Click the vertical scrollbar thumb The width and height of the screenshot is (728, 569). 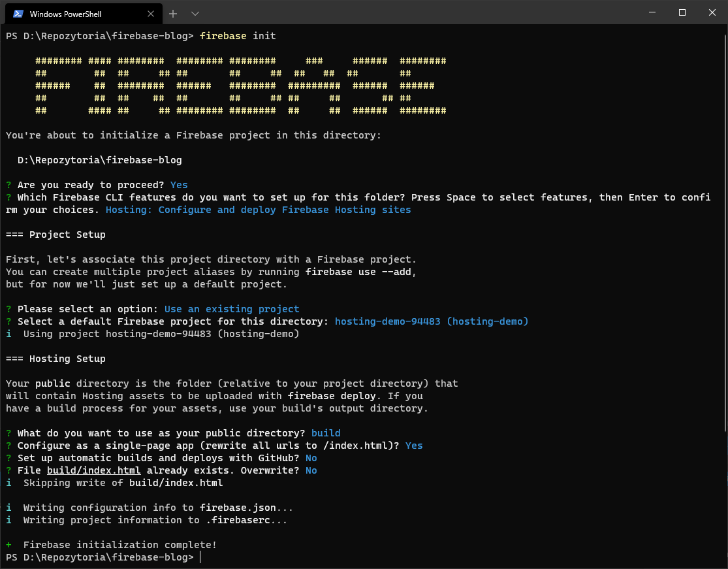(x=724, y=229)
